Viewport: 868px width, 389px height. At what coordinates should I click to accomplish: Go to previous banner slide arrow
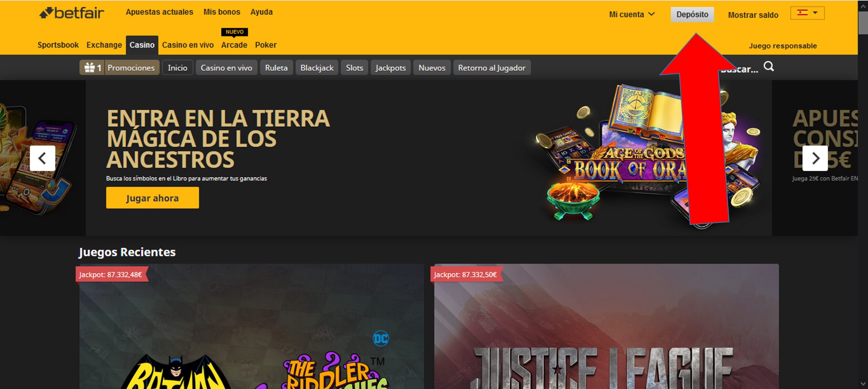[43, 158]
